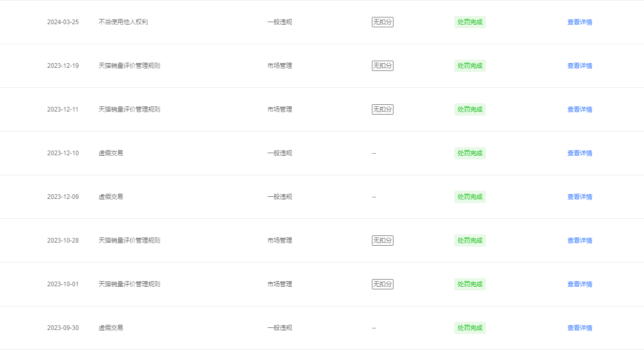This screenshot has width=644, height=350.
Task: Open 查看详情 for the 2023-12-19 record
Action: pos(580,66)
